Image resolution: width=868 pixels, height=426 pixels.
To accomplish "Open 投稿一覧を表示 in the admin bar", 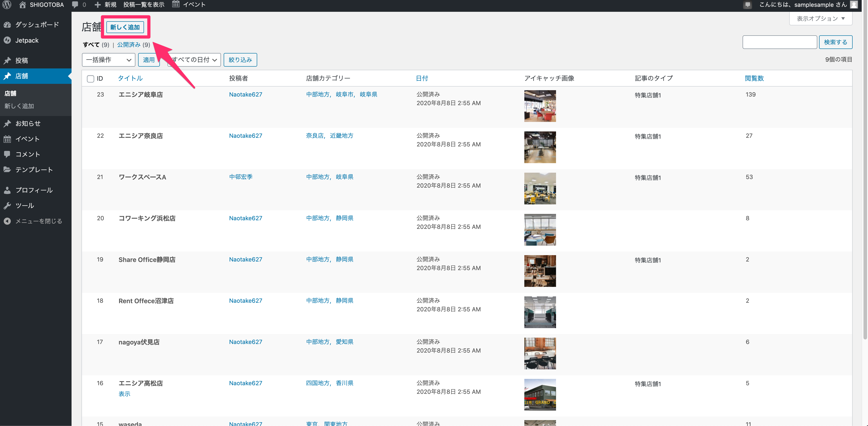I will 144,5.
